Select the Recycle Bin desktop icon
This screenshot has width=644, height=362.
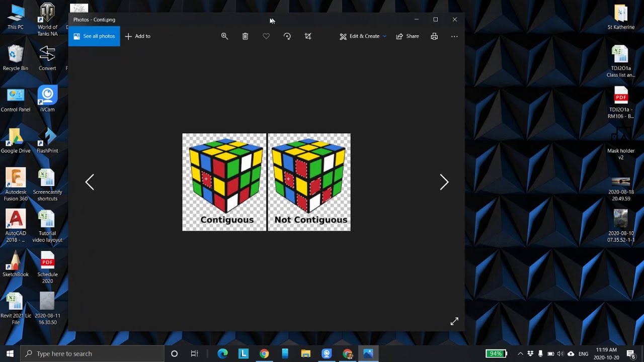click(16, 58)
